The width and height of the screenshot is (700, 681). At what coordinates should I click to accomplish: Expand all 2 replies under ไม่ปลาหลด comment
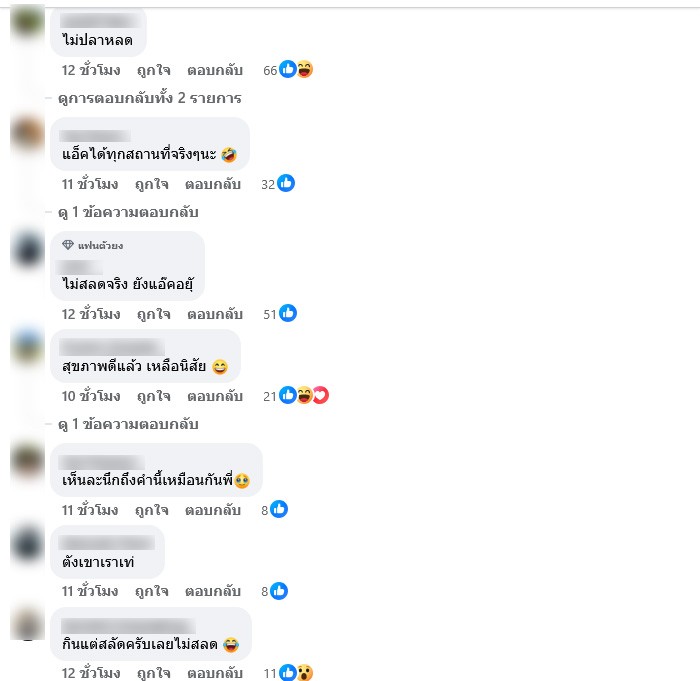tap(150, 98)
